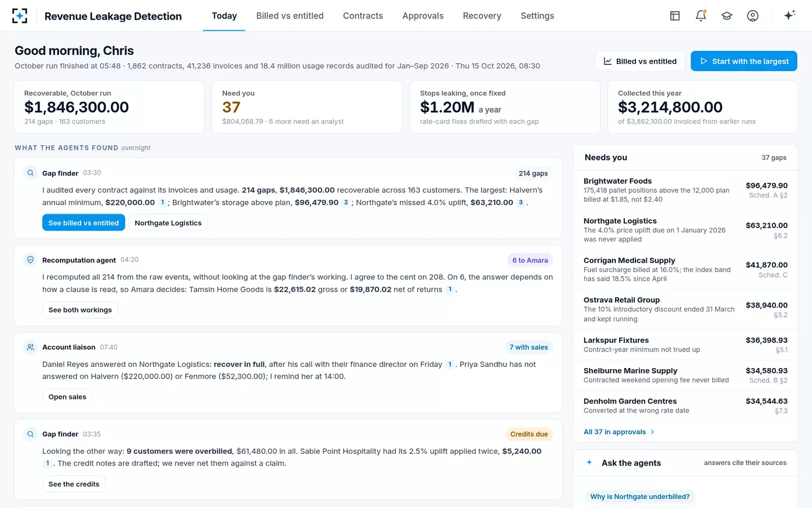The width and height of the screenshot is (812, 508).
Task: Switch to the Recovery tab
Action: click(x=482, y=16)
